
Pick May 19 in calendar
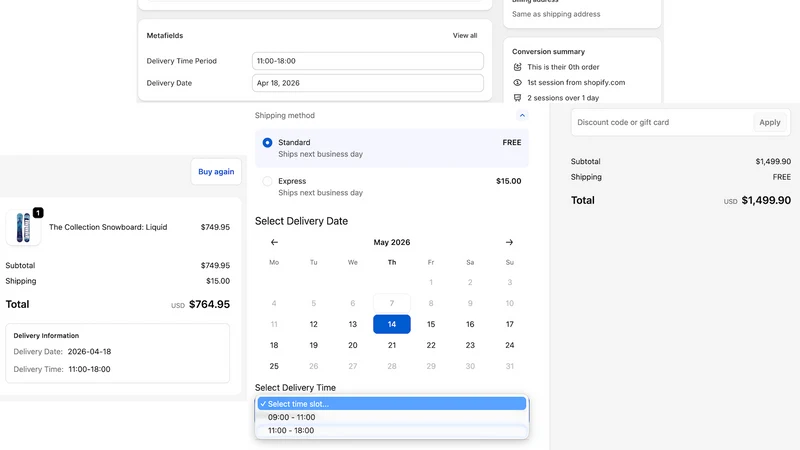[313, 345]
